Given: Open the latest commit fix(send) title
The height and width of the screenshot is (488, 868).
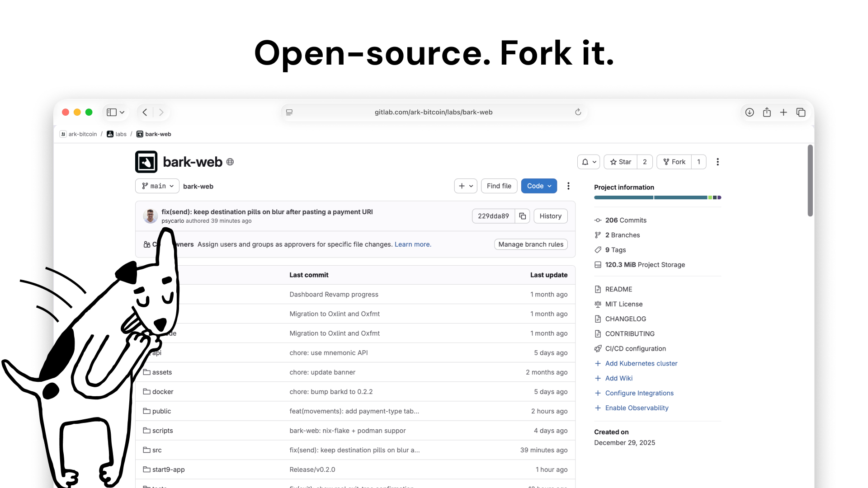Looking at the screenshot, I should 267,212.
